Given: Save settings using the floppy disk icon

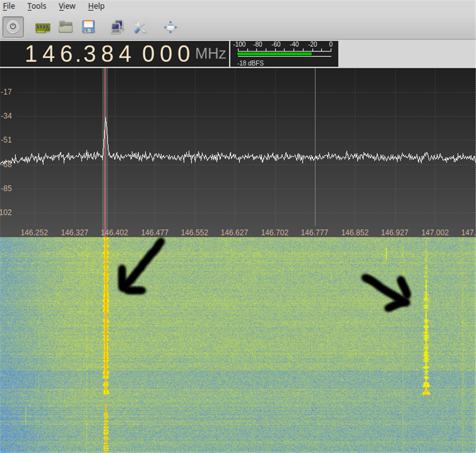Looking at the screenshot, I should [x=88, y=27].
